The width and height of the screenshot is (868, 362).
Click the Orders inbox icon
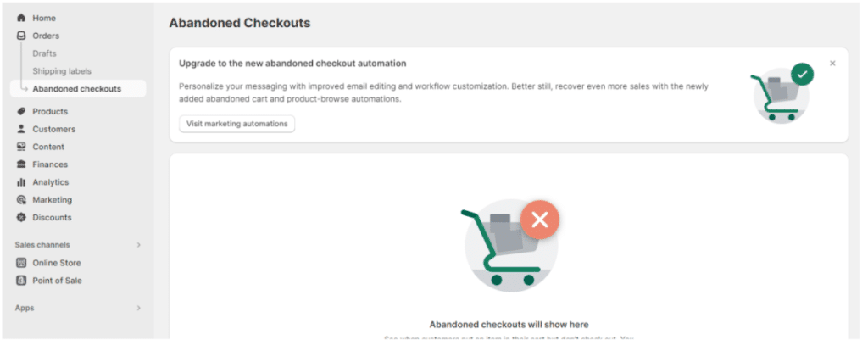point(21,36)
